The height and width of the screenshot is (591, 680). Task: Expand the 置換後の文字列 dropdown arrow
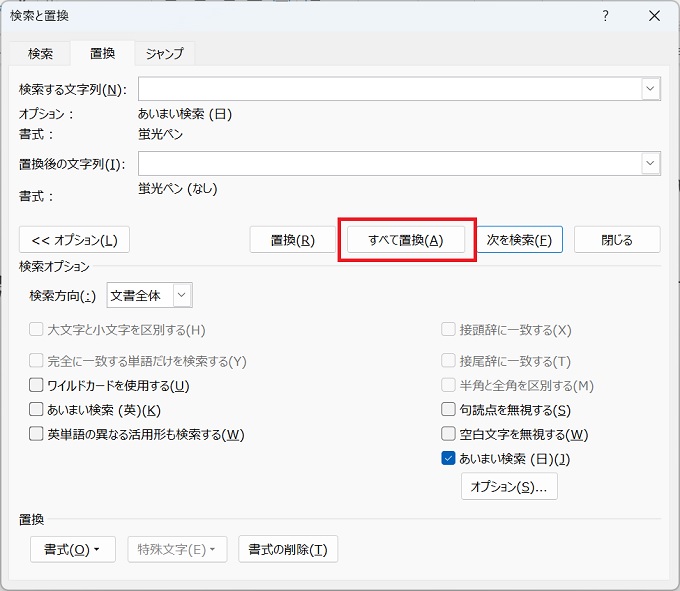650,163
